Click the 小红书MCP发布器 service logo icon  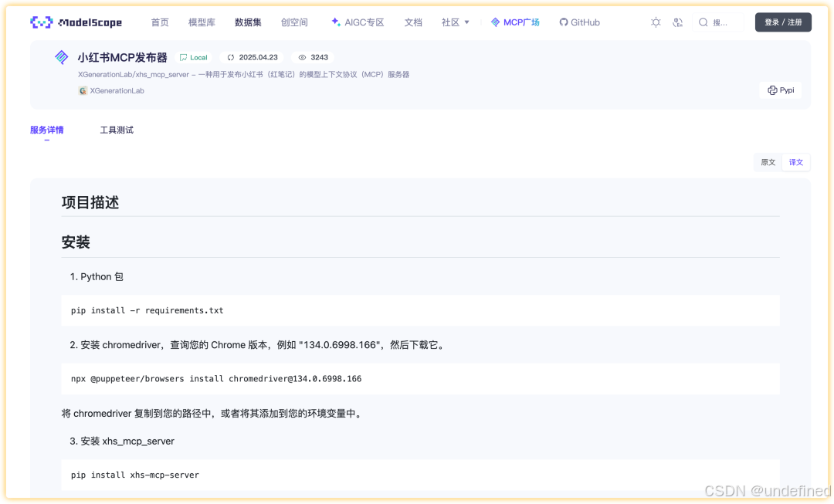coord(62,57)
